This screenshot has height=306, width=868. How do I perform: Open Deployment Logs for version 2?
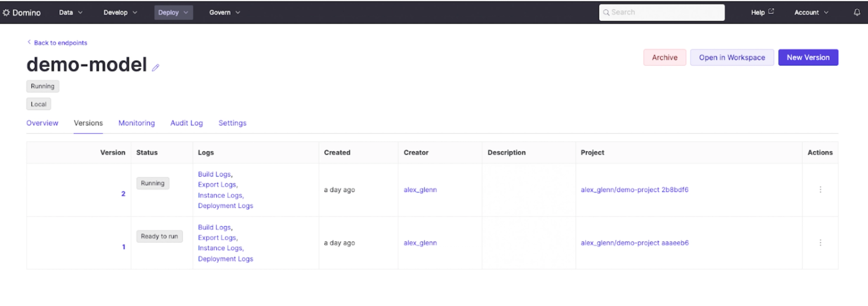click(x=226, y=206)
